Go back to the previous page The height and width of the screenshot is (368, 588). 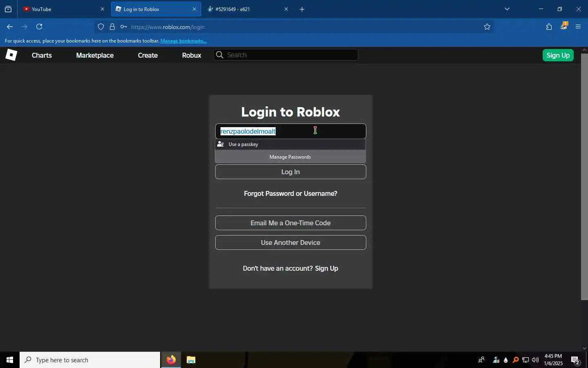pyautogui.click(x=10, y=27)
